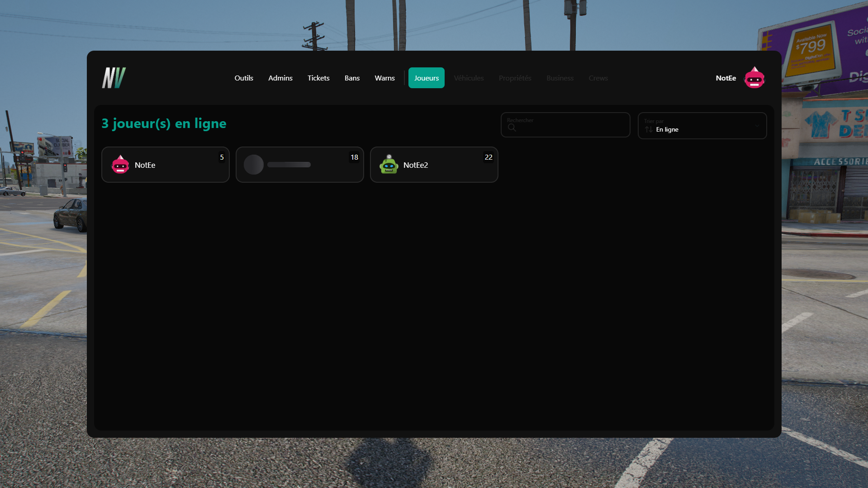868x488 pixels.
Task: Open NotEe's player card
Action: (165, 165)
